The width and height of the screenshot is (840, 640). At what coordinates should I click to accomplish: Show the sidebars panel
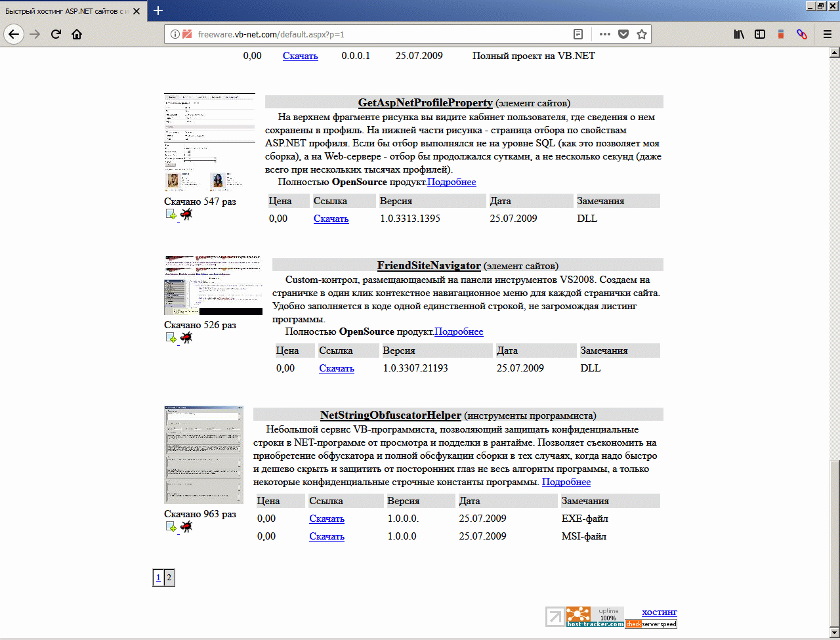[x=760, y=34]
